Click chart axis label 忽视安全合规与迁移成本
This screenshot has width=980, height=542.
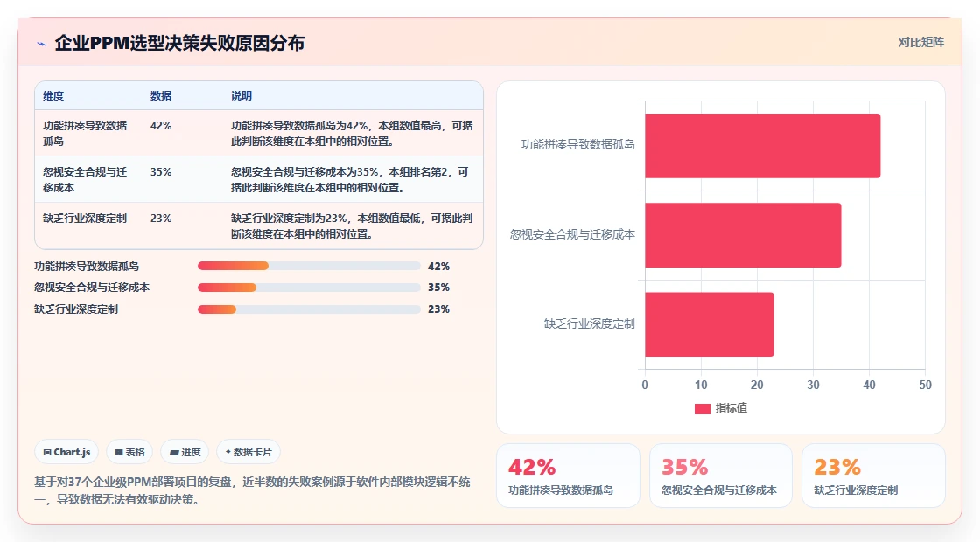click(x=572, y=234)
